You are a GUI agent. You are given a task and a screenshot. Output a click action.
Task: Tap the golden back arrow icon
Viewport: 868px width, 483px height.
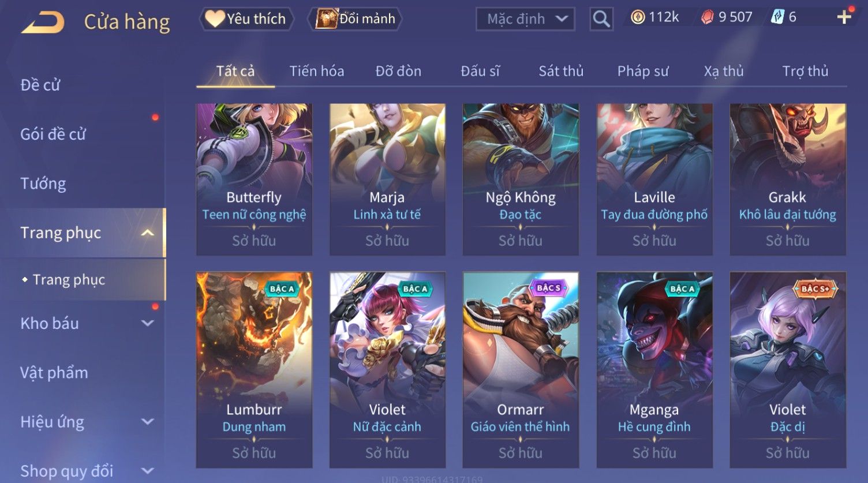[43, 22]
